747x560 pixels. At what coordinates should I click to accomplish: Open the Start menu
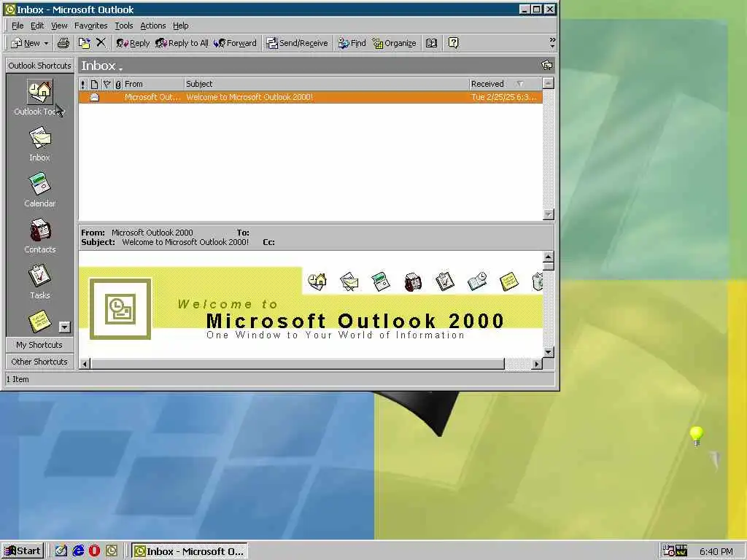point(23,551)
